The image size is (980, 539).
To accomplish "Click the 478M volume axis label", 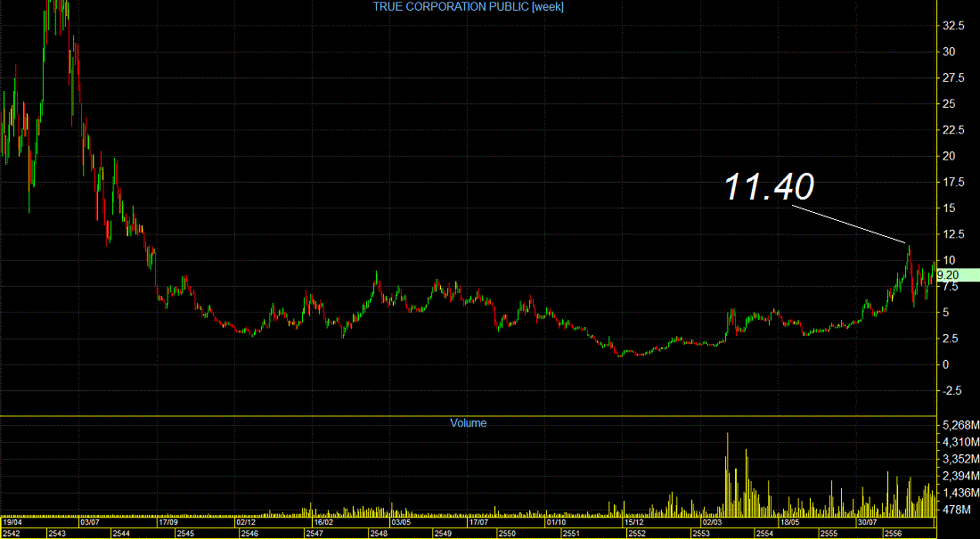I will pos(957,510).
